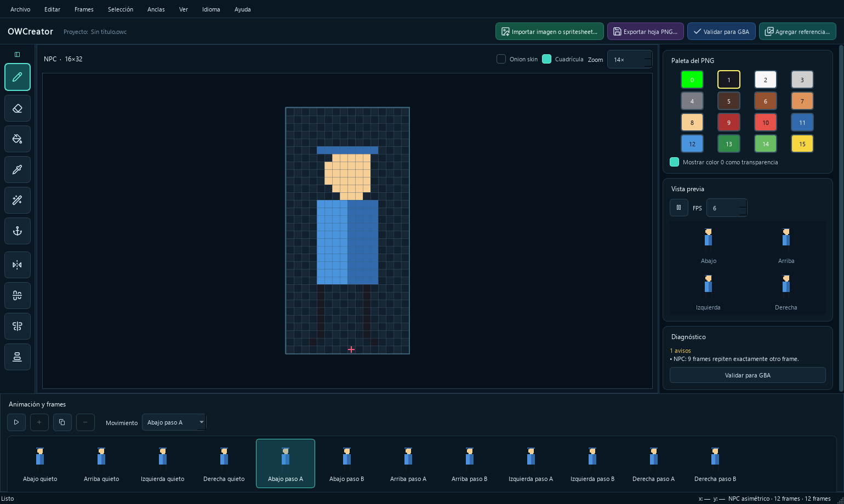This screenshot has width=844, height=504.
Task: Duplicate the current frame
Action: [62, 422]
